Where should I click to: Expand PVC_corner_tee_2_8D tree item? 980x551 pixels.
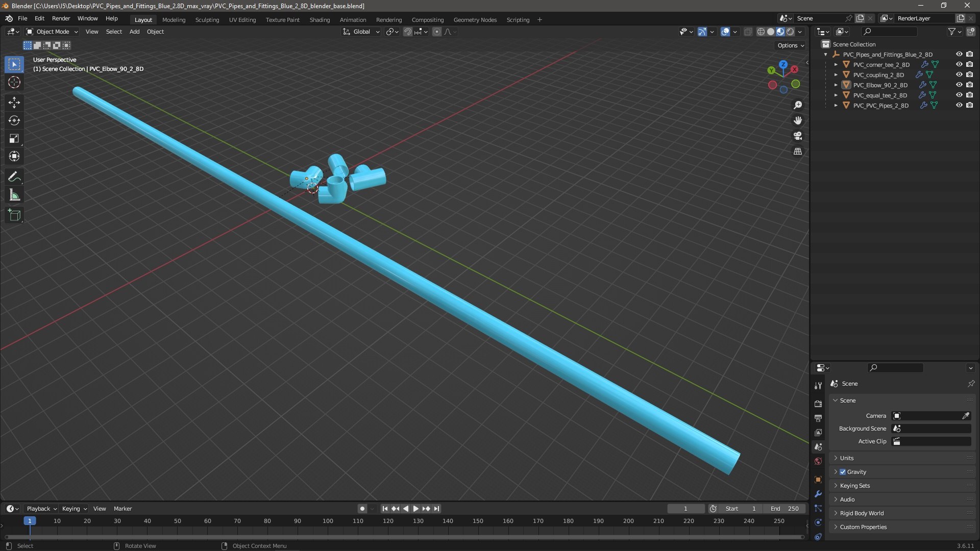coord(836,65)
